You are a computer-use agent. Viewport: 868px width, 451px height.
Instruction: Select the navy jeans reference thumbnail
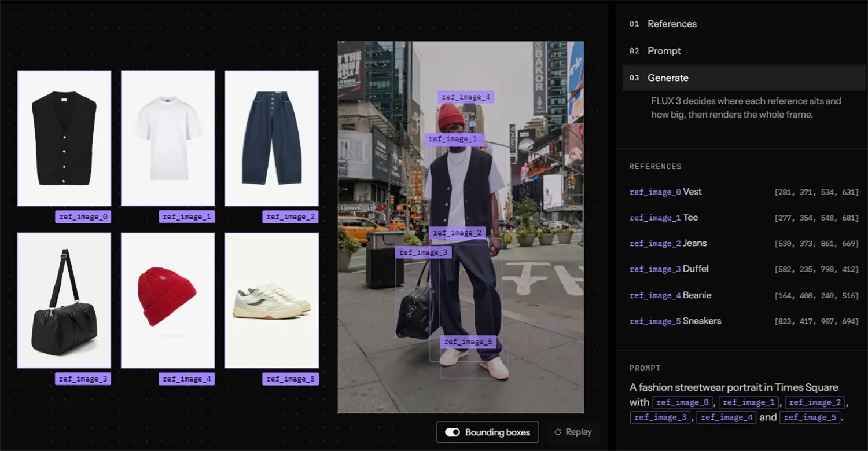click(x=271, y=138)
